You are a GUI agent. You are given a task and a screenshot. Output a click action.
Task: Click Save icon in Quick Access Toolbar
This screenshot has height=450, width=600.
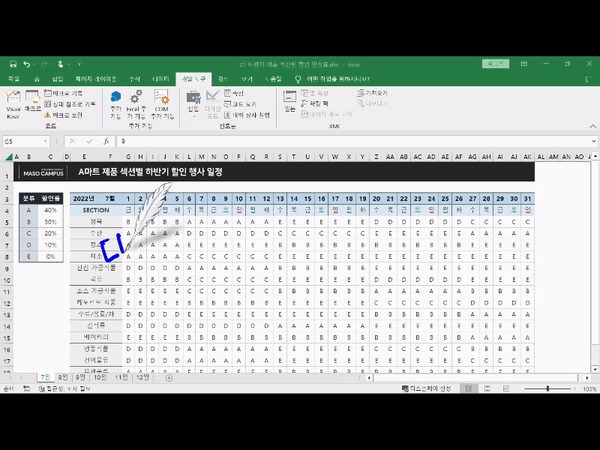tap(11, 64)
